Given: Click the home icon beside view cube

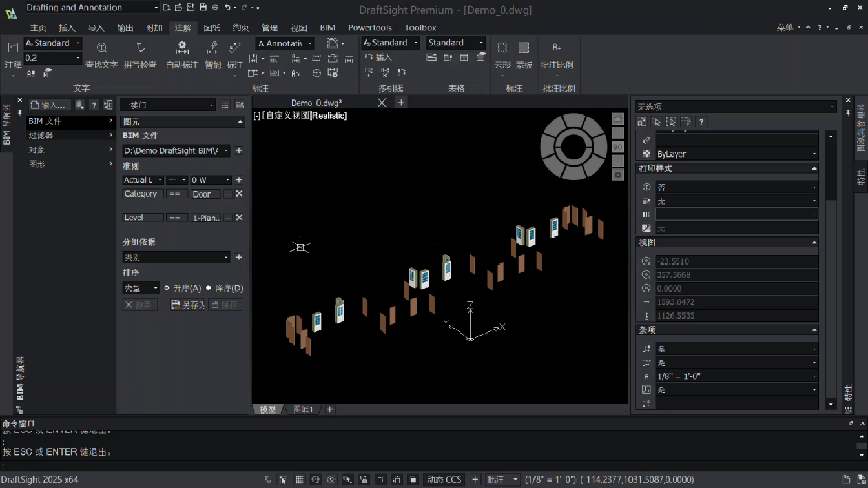Looking at the screenshot, I should click(x=618, y=119).
